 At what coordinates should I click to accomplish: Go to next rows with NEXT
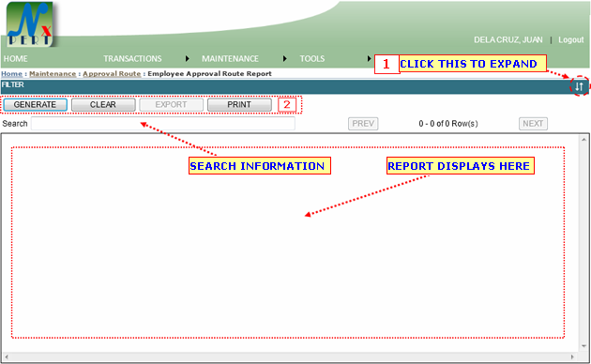pyautogui.click(x=533, y=124)
